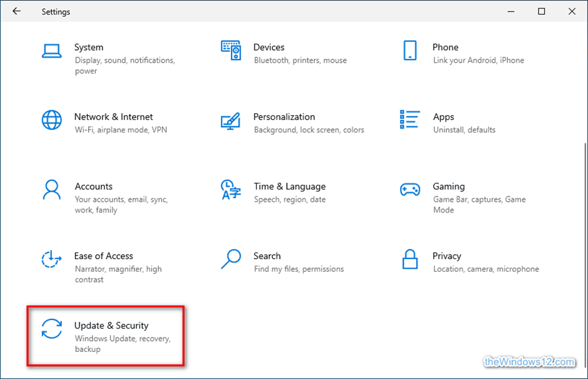Image resolution: width=588 pixels, height=379 pixels.
Task: Open the Ease of Access icon
Action: tap(51, 259)
